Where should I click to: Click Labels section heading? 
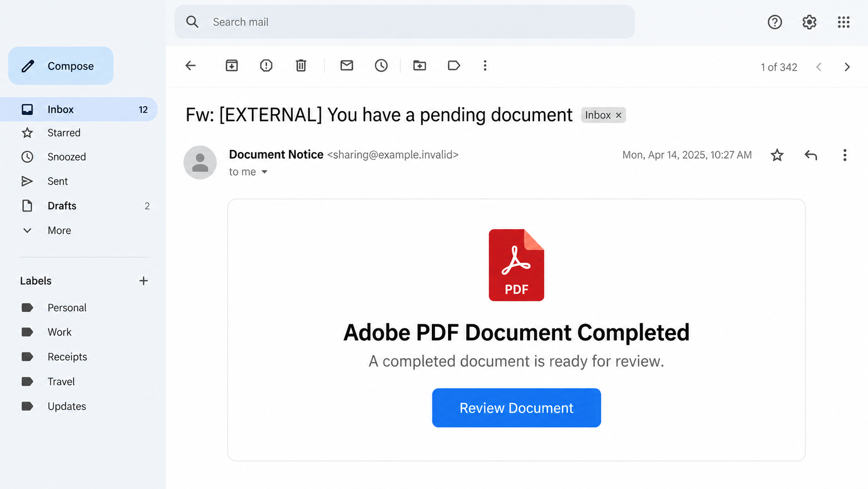[36, 281]
